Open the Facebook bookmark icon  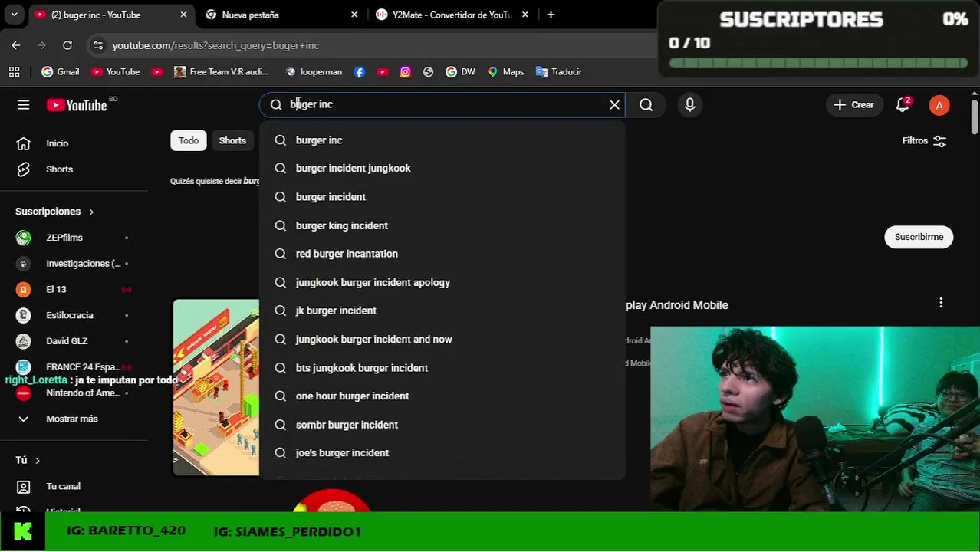tap(359, 72)
